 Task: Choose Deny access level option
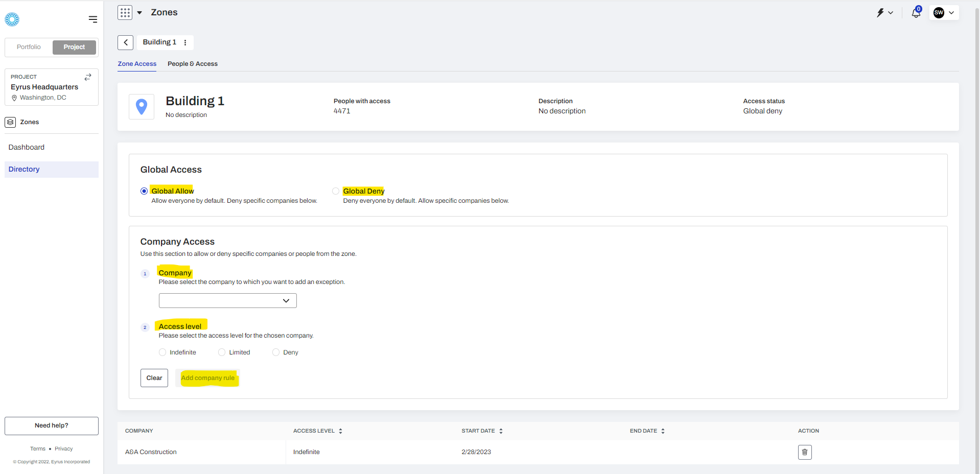pos(276,352)
